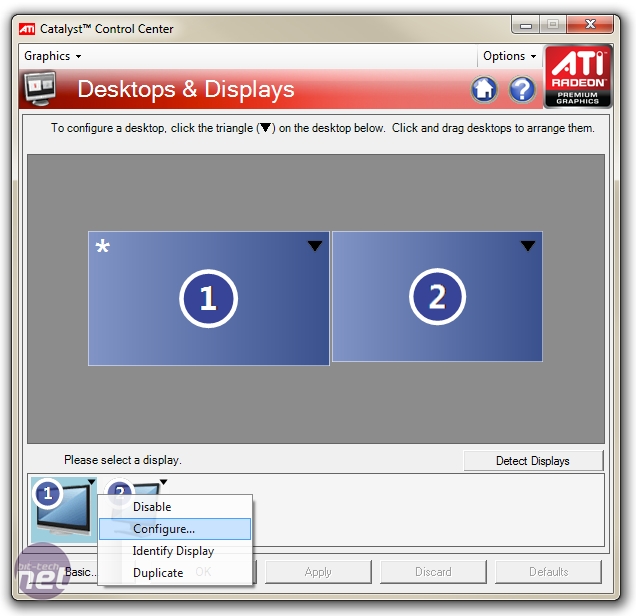Click the triangle on display 1 thumbnail

(x=91, y=482)
